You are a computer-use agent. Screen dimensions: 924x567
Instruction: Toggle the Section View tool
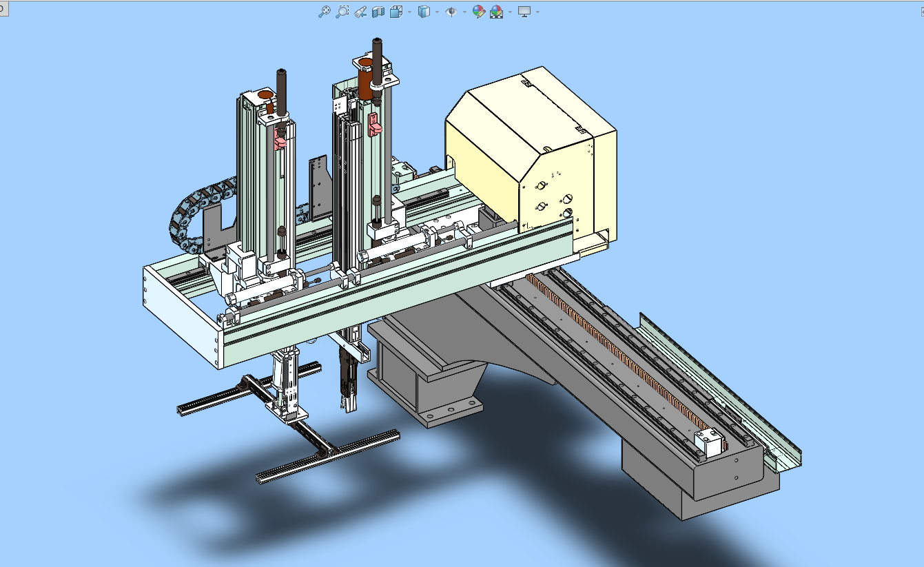point(378,12)
